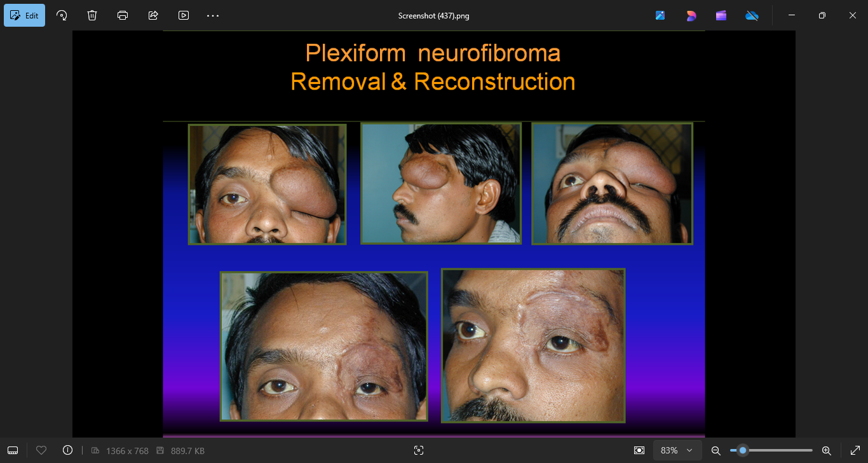Start slideshow with the play icon
Image resolution: width=868 pixels, height=463 pixels.
184,15
